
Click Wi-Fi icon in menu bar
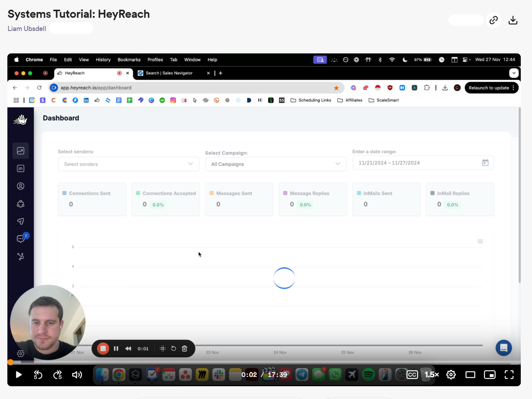coord(392,60)
